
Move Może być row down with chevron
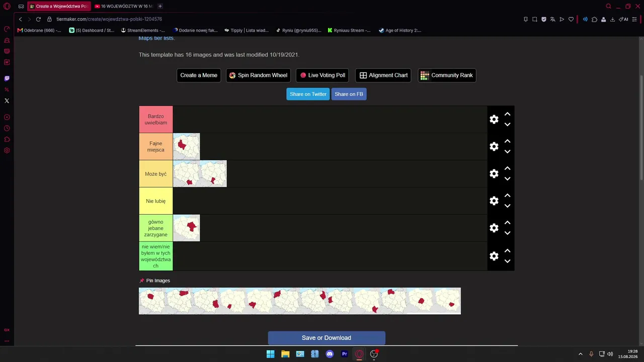coord(507,178)
